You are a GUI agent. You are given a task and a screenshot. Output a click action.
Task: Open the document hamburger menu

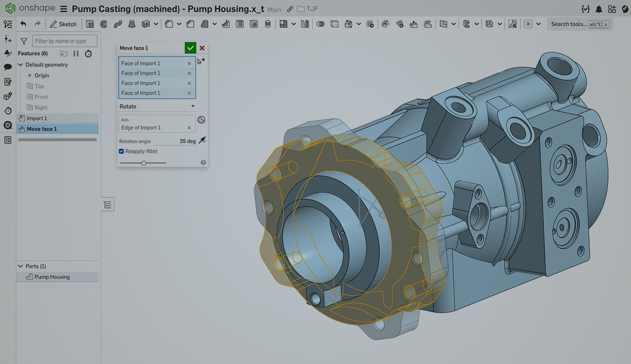click(63, 9)
